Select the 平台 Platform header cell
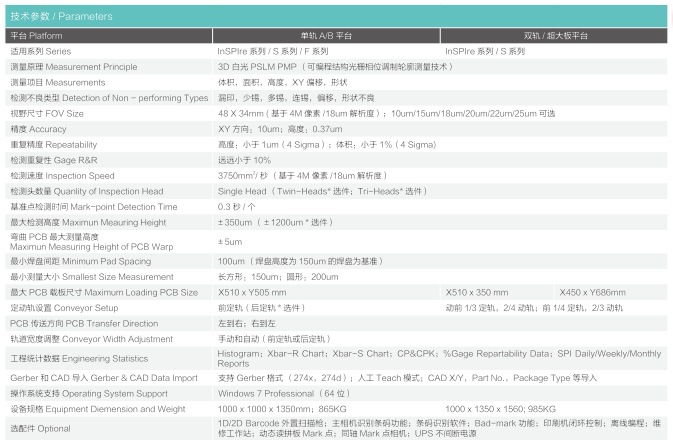The height and width of the screenshot is (445, 673). 42,35
